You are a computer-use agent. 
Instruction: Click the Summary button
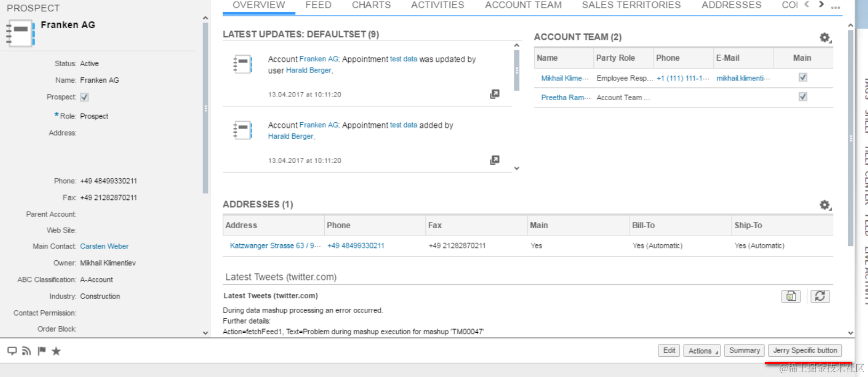744,350
